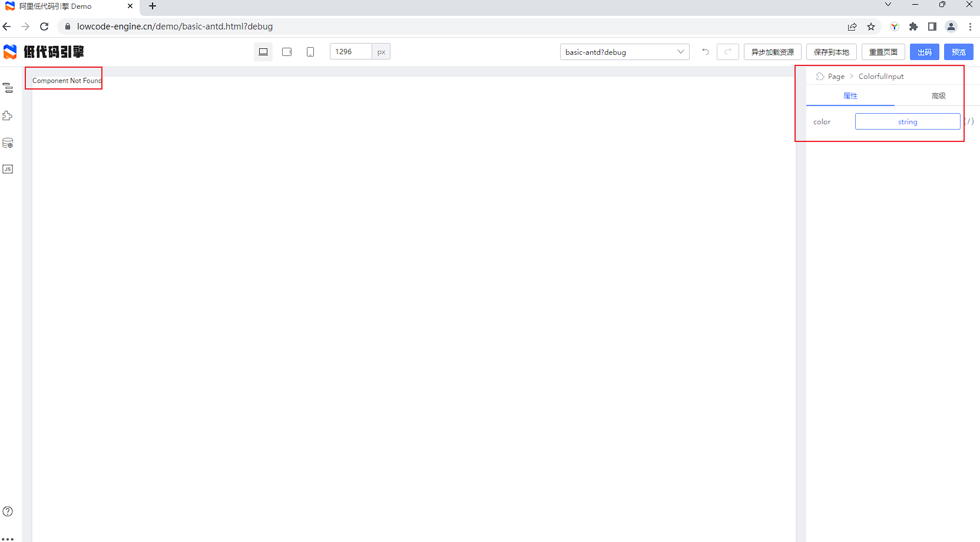Share this page from address bar
Viewport: 980px width, 542px height.
click(852, 27)
